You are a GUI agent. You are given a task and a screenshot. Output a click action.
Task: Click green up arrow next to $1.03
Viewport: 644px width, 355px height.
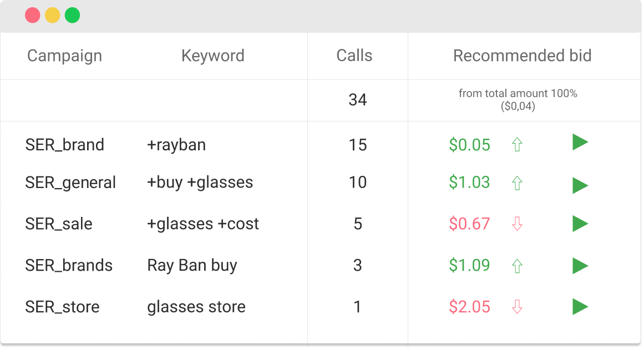tap(517, 183)
